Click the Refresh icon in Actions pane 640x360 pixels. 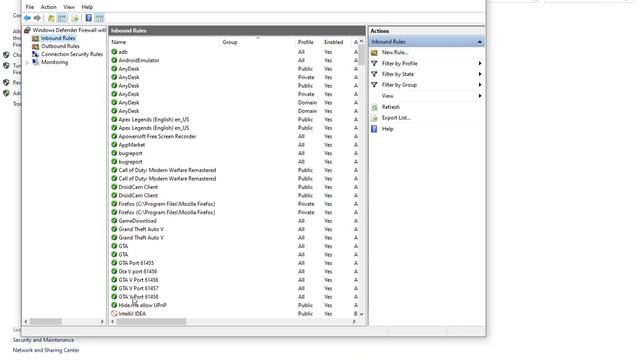coord(374,107)
